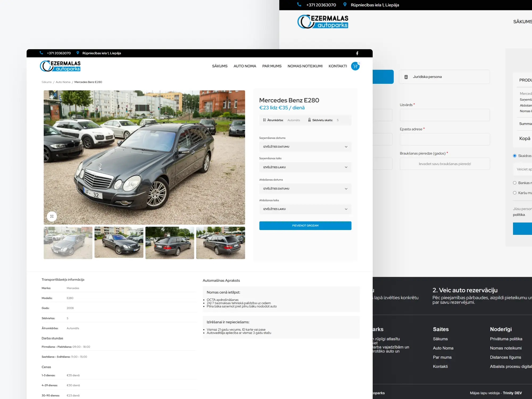This screenshot has height=399, width=532.
Task: Select the Karšu maksājums option
Action: (514, 193)
